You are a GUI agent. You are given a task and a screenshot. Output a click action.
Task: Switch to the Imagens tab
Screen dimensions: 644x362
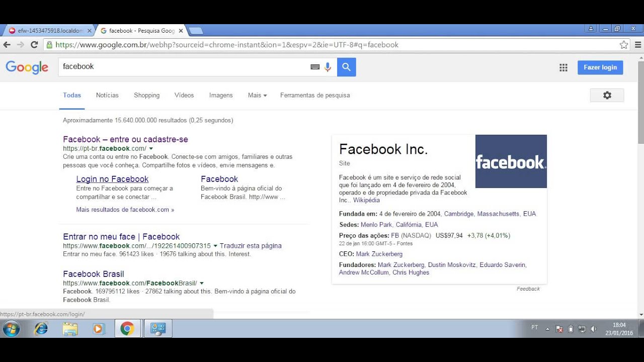(x=221, y=95)
